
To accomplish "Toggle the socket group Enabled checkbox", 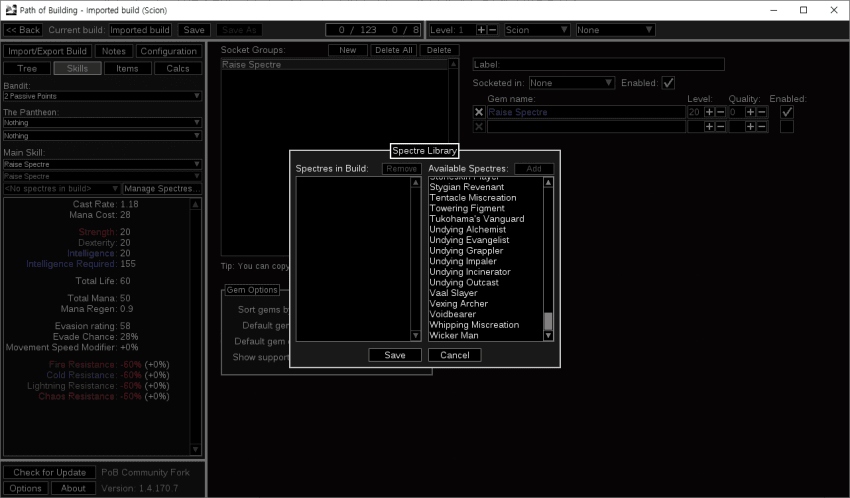I will click(x=668, y=83).
